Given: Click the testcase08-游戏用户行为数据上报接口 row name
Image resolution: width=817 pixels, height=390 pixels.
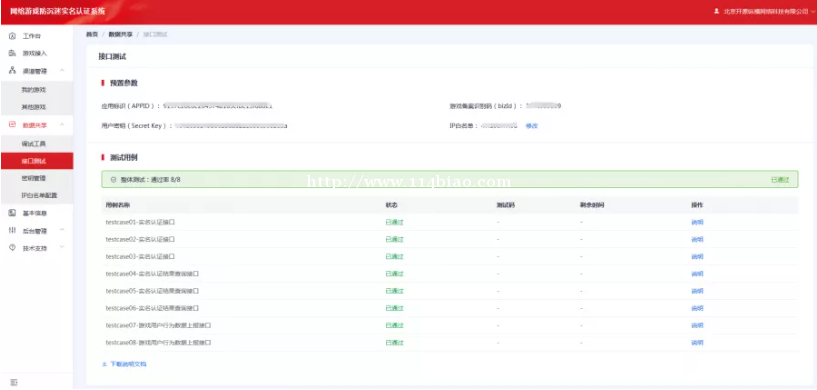Looking at the screenshot, I should 158,343.
